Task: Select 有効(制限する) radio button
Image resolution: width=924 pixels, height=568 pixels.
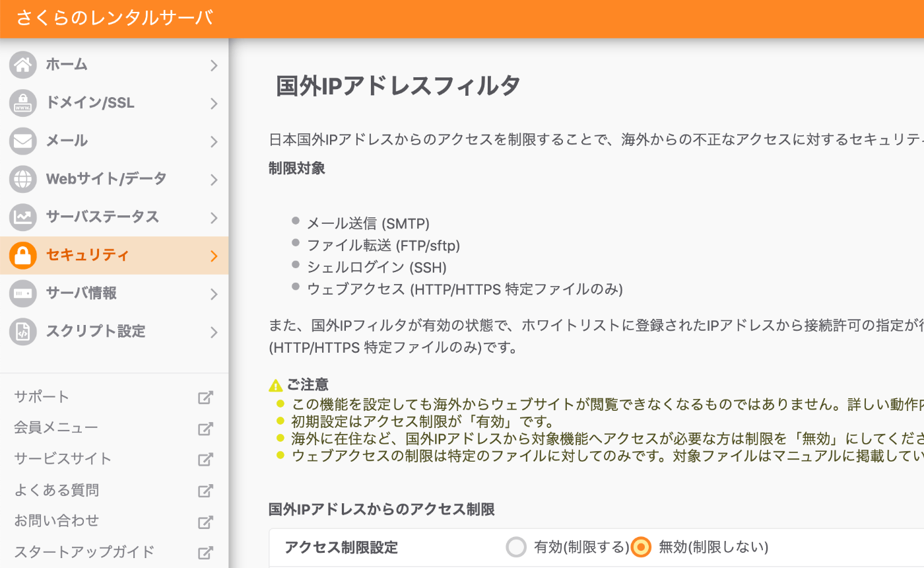Action: click(x=516, y=547)
